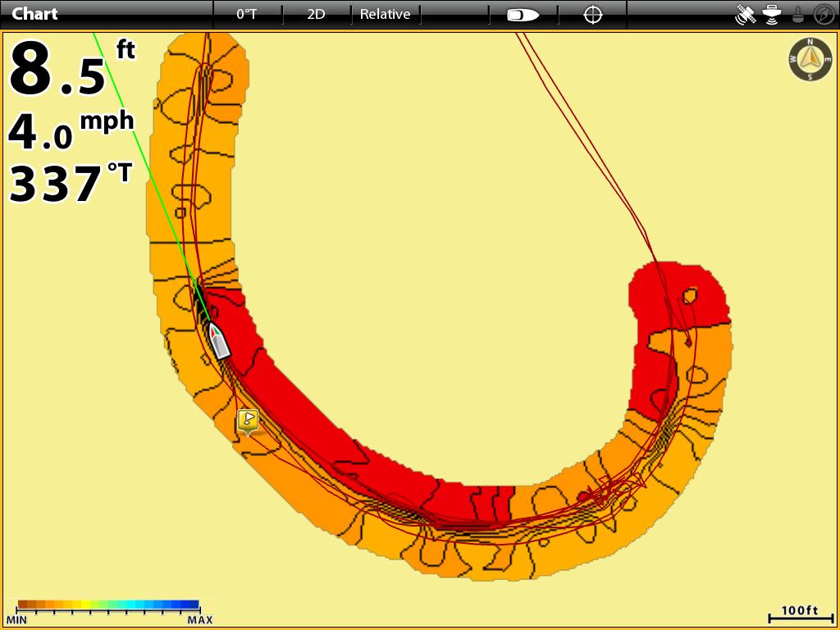Open the Chart view menu
This screenshot has height=630, width=840.
click(x=35, y=14)
